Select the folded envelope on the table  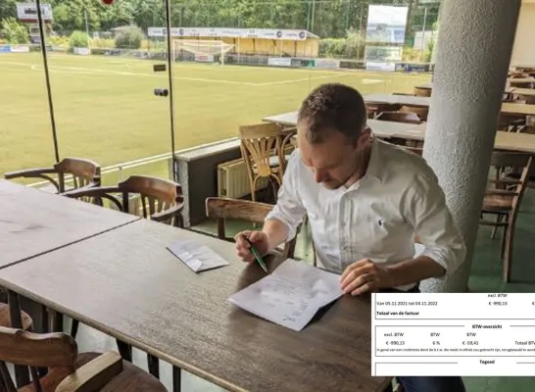pyautogui.click(x=197, y=256)
